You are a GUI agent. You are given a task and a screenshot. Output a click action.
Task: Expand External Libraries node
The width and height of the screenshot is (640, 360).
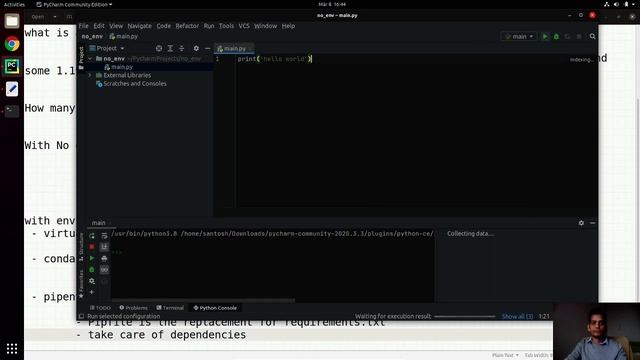coord(90,75)
